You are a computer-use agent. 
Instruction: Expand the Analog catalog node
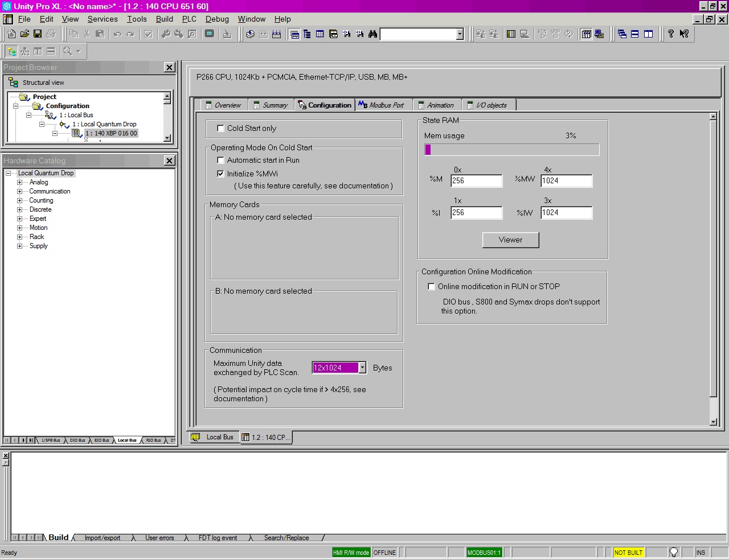point(19,183)
